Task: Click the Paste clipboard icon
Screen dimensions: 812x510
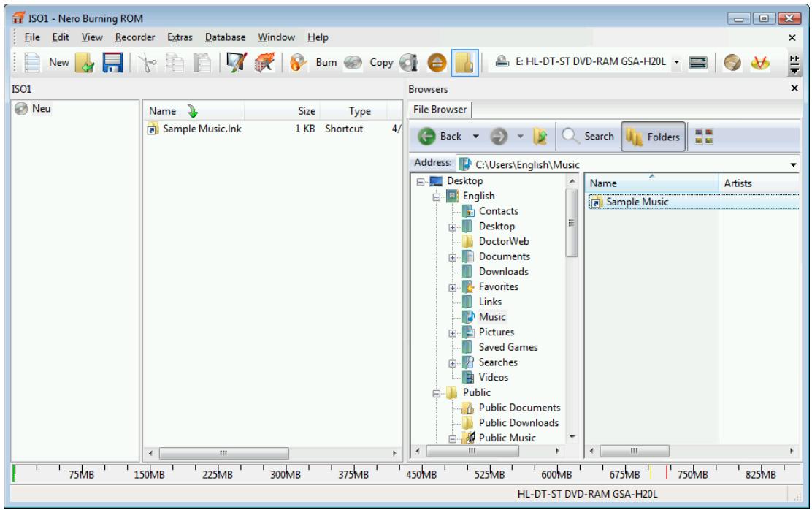Action: point(202,63)
